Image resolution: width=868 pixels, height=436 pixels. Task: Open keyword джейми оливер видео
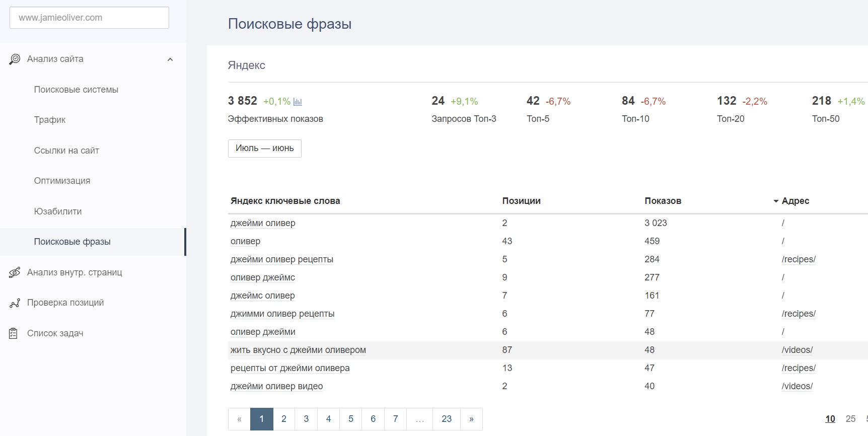(277, 386)
